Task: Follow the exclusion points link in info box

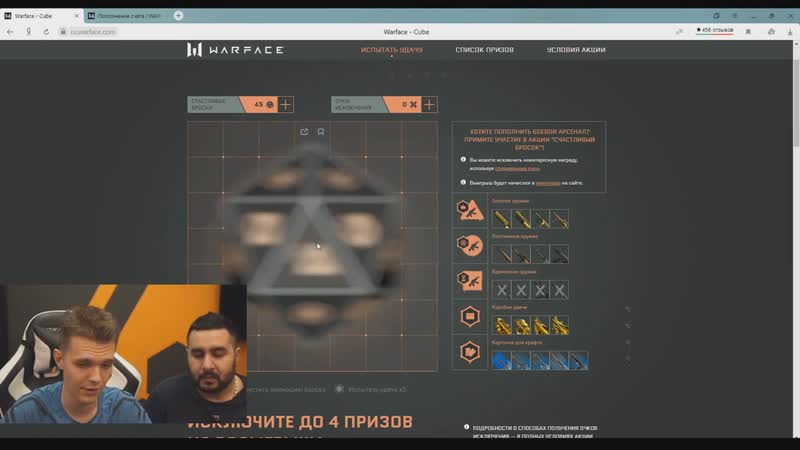Action: point(517,168)
